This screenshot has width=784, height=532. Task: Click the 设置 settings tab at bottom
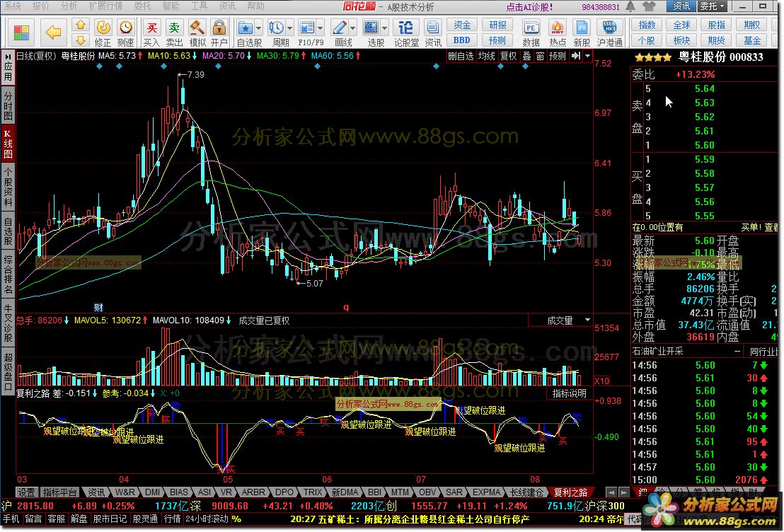tap(26, 492)
